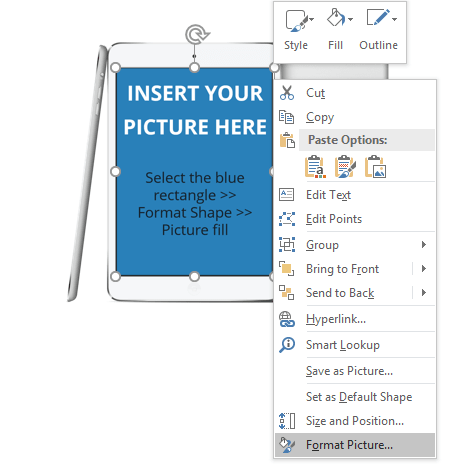Open the Fill dropdown arrow
This screenshot has width=468, height=468.
(350, 19)
